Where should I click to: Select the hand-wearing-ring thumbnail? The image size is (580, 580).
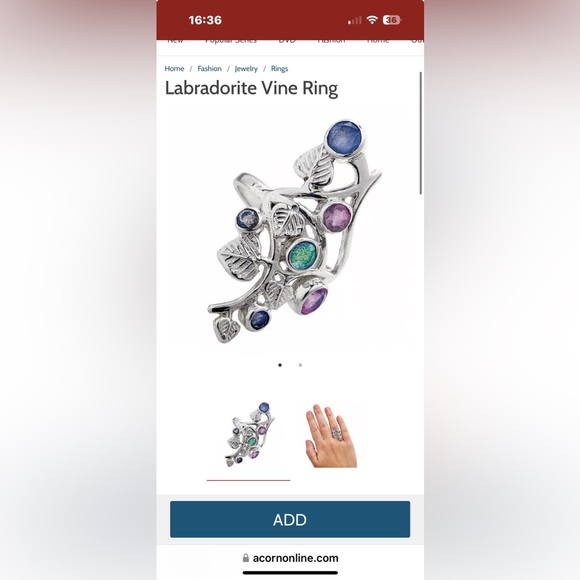click(331, 436)
